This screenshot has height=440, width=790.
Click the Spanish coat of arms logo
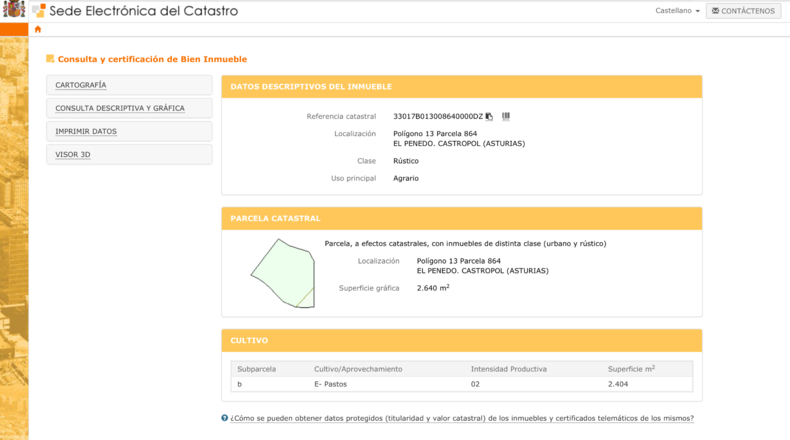click(x=14, y=10)
